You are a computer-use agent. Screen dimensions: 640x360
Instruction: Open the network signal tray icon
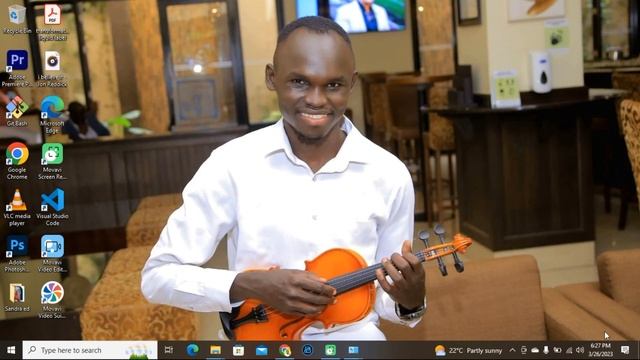click(569, 350)
